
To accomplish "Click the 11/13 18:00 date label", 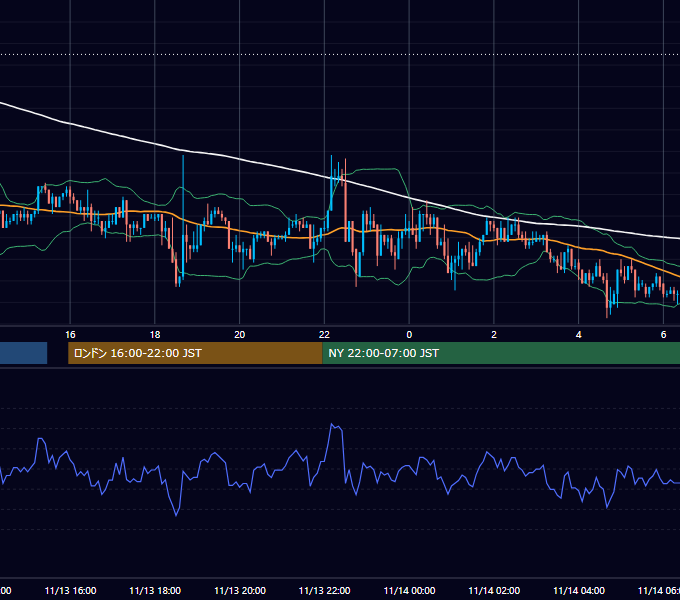I will [x=155, y=590].
